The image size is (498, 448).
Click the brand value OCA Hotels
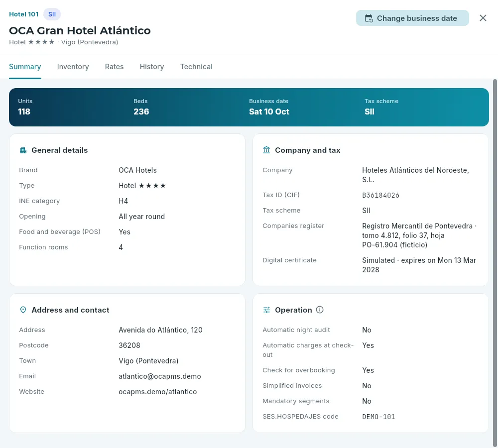click(x=138, y=170)
